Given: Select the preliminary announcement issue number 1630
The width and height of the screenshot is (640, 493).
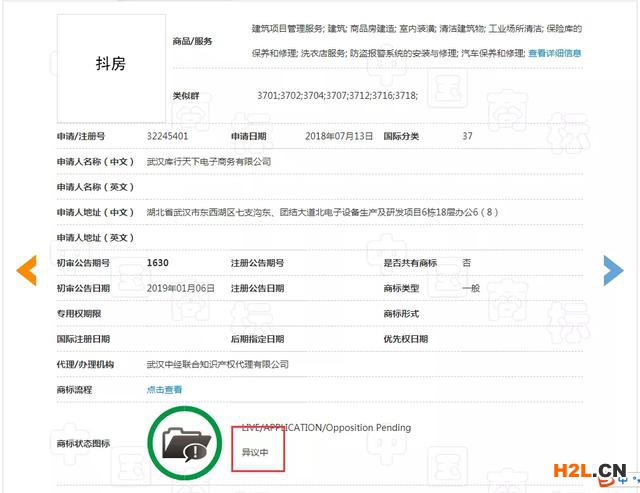Looking at the screenshot, I should [158, 263].
